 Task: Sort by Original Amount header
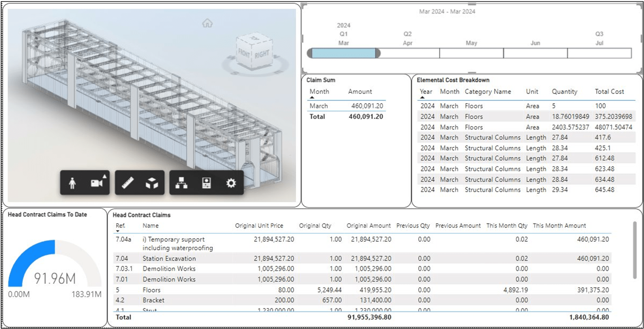tap(369, 226)
